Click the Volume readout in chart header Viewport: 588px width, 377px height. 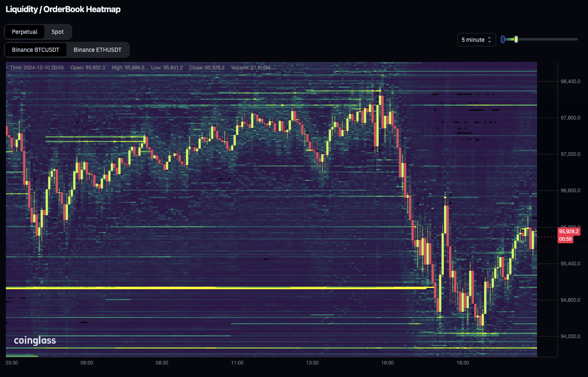click(251, 68)
